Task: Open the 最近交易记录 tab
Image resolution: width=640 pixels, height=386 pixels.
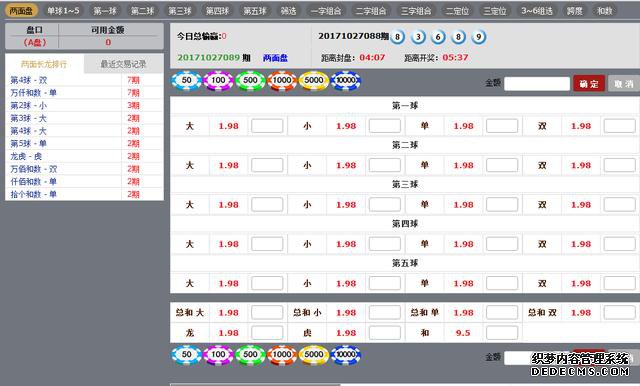Action: 124,64
